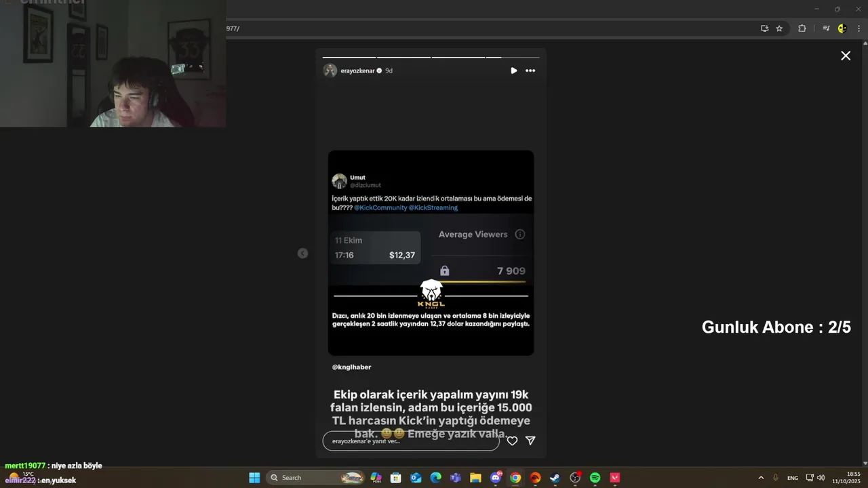868x488 pixels.
Task: Click the $12,37 payout amount
Action: pos(401,256)
